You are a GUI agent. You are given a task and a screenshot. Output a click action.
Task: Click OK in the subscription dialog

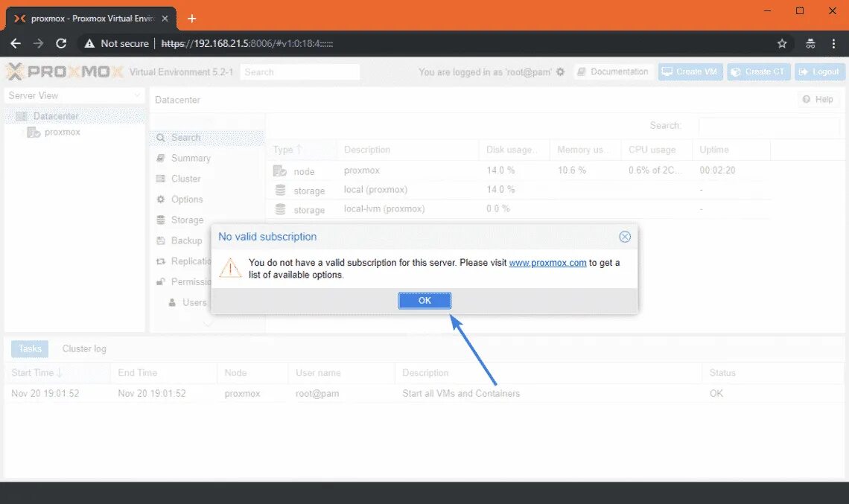pyautogui.click(x=424, y=301)
